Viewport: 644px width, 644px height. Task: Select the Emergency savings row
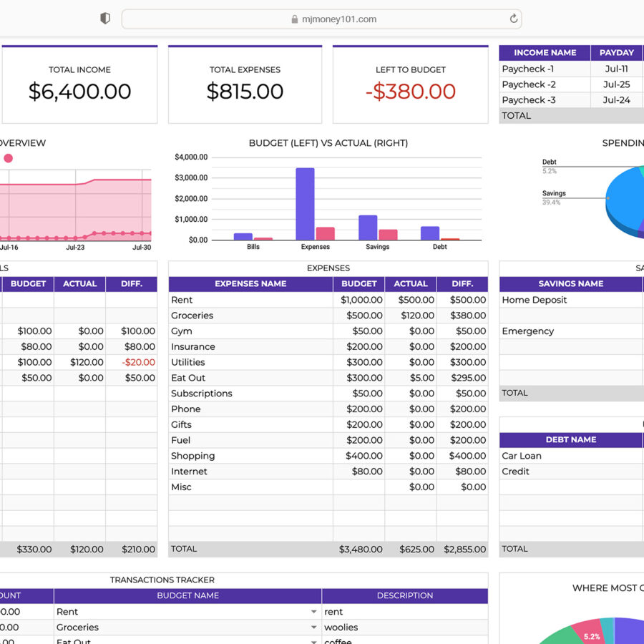571,331
